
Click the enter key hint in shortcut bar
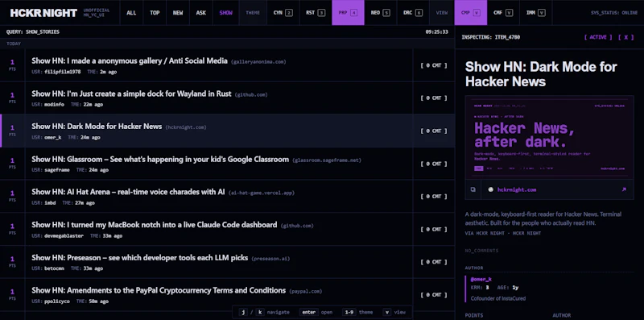coord(309,312)
